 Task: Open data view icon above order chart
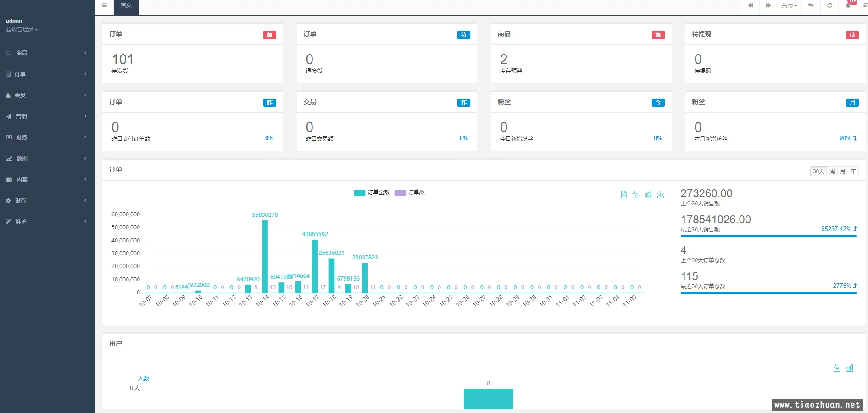point(623,194)
